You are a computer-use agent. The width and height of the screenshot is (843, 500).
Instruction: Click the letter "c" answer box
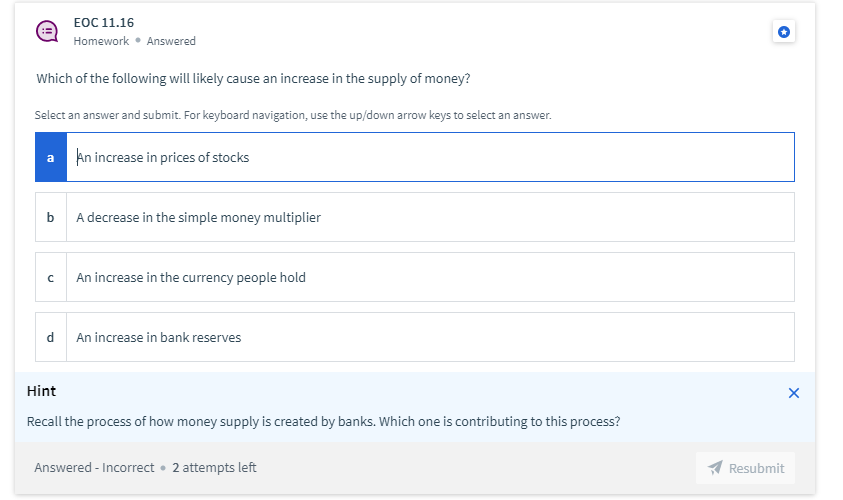pyautogui.click(x=51, y=277)
